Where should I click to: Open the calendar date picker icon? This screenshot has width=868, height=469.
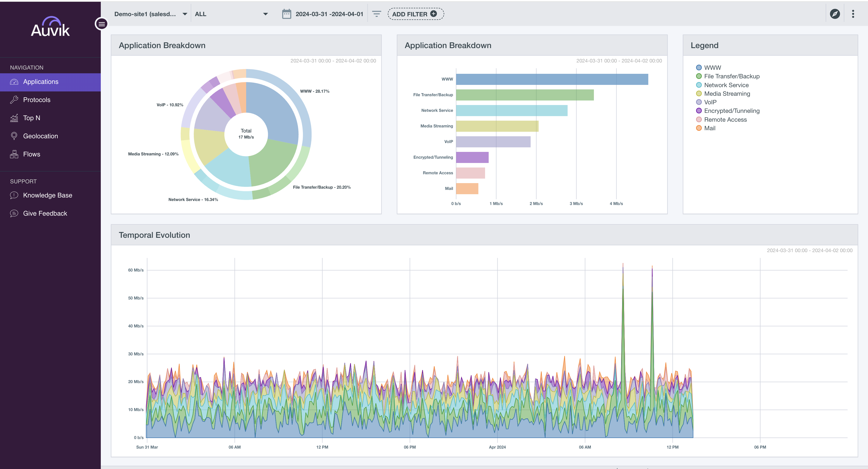pyautogui.click(x=286, y=14)
